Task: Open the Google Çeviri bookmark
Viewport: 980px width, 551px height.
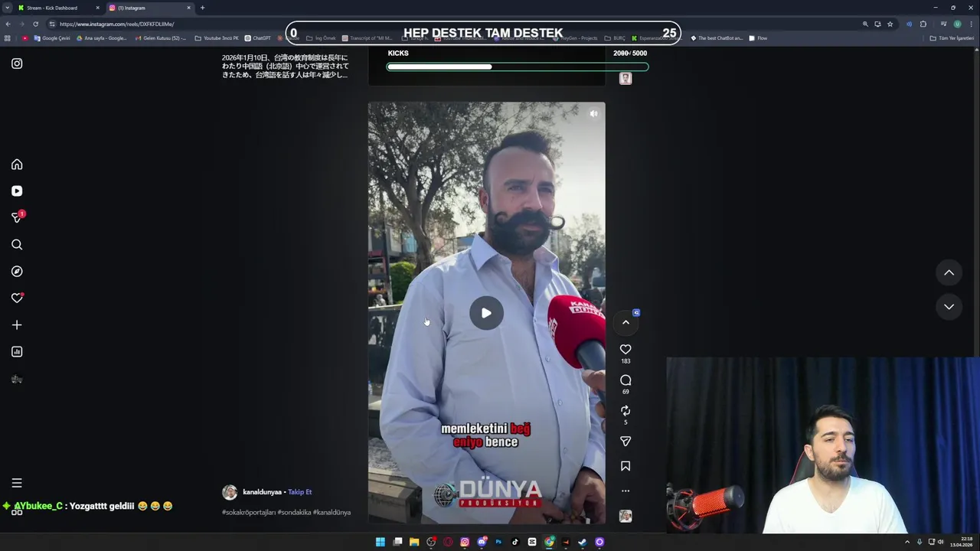Action: (52, 38)
